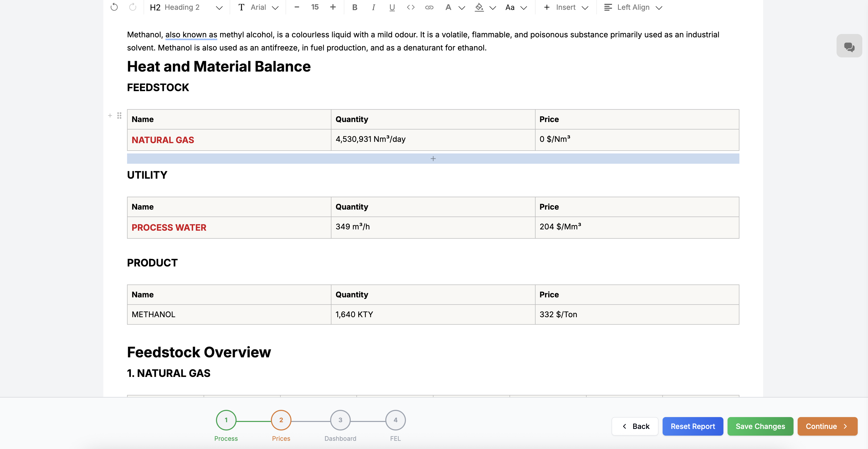Click the Feedstock Overview heading
The image size is (868, 449).
[x=199, y=352]
